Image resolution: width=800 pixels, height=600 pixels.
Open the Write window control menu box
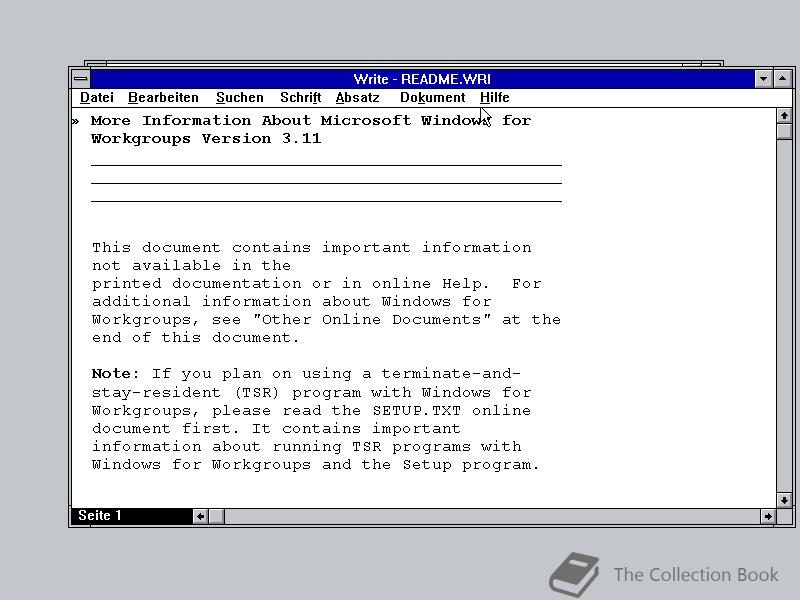tap(81, 79)
